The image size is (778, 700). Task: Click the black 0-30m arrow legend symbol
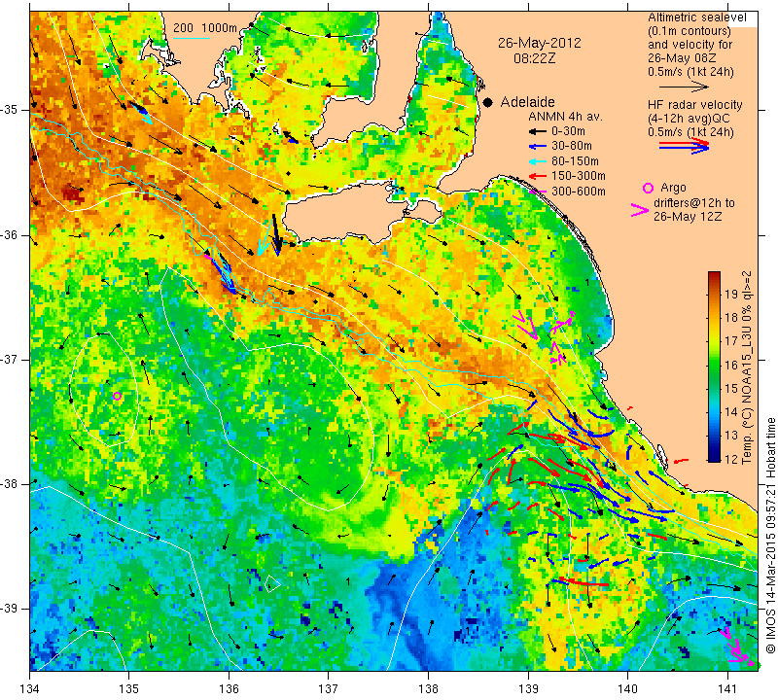tap(538, 131)
